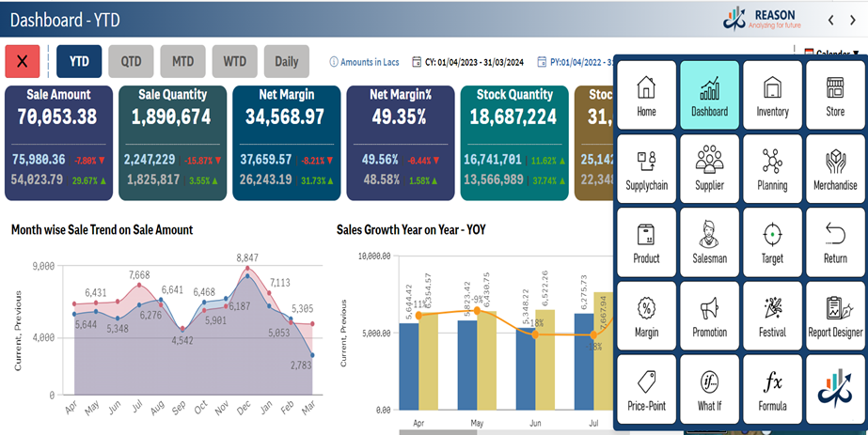Open the Inventory module icon
This screenshot has height=435, width=868.
(772, 95)
